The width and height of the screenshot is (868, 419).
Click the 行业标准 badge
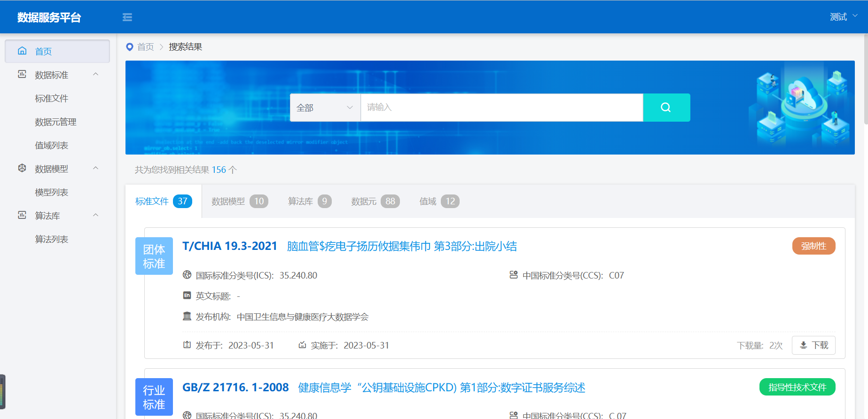[x=154, y=397]
